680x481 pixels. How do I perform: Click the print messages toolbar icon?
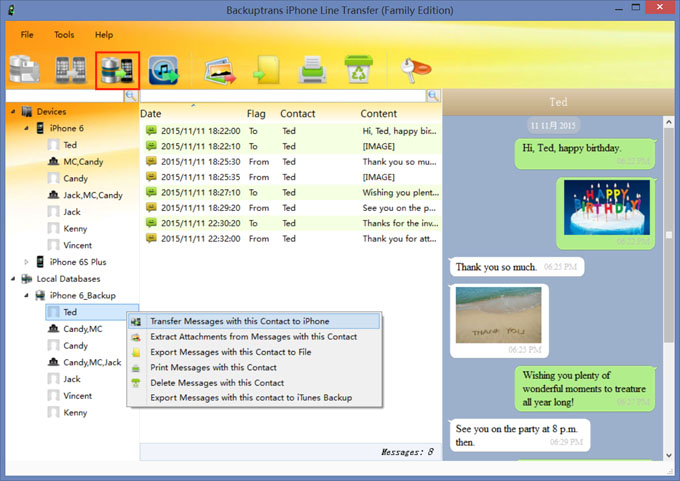tap(312, 69)
